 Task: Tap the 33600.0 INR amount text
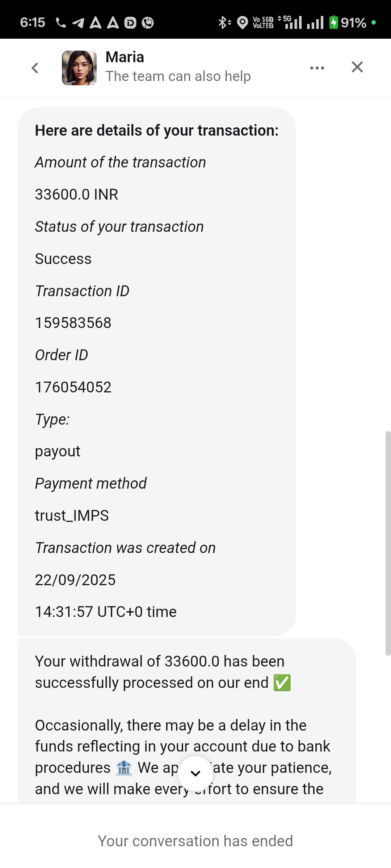pyautogui.click(x=76, y=195)
